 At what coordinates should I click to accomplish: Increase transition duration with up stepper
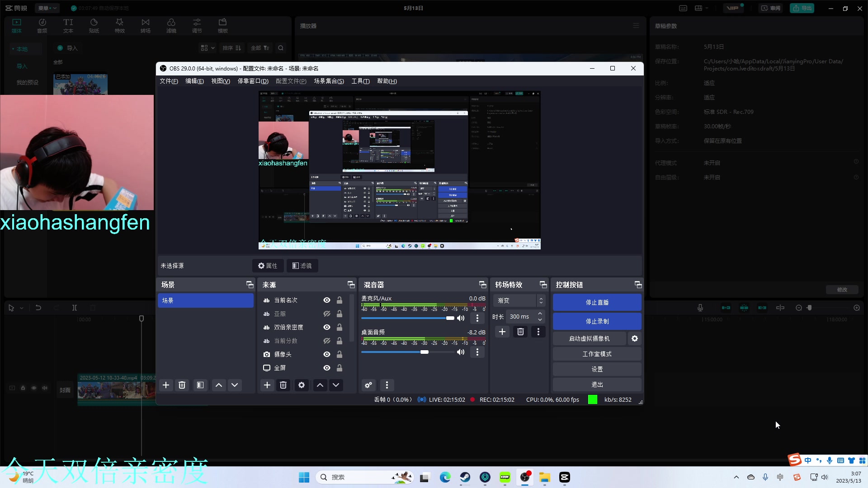click(540, 314)
